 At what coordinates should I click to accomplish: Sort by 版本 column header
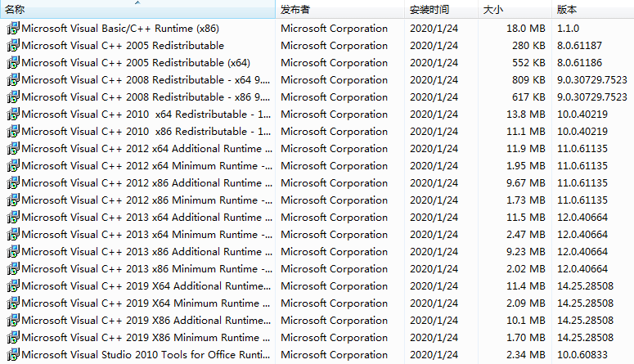pos(566,11)
